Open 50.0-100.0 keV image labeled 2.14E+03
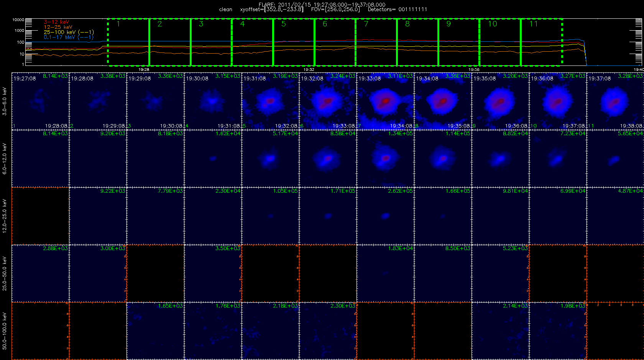 (500, 331)
